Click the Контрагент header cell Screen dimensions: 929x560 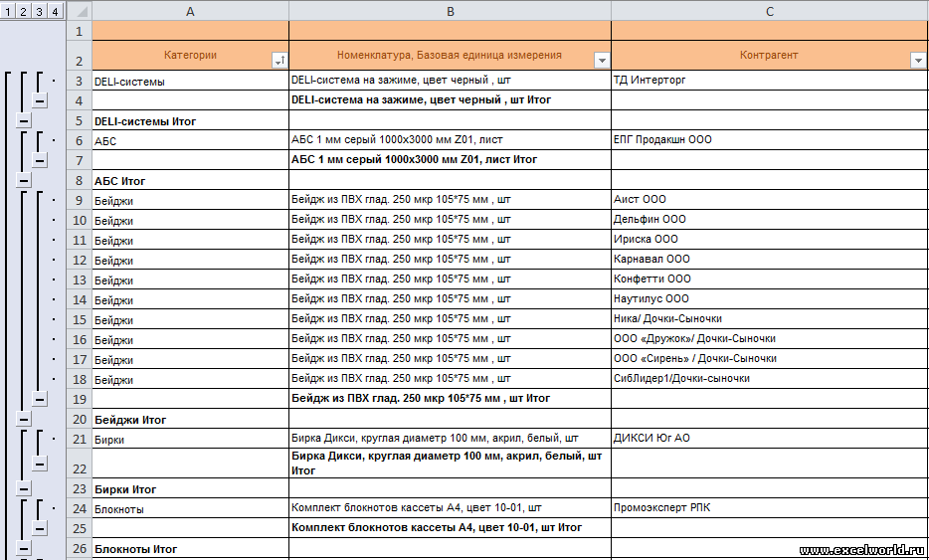click(770, 55)
